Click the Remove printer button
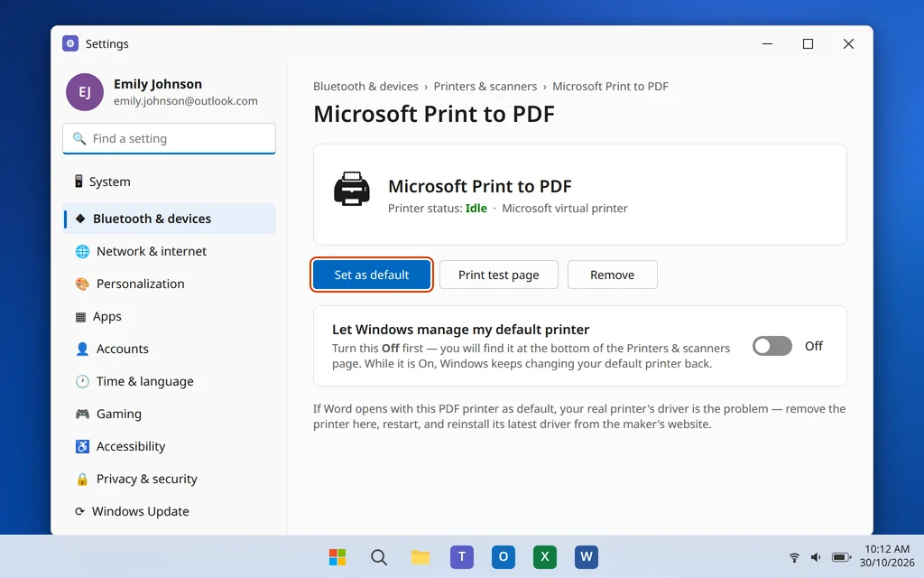This screenshot has width=924, height=578. [613, 275]
